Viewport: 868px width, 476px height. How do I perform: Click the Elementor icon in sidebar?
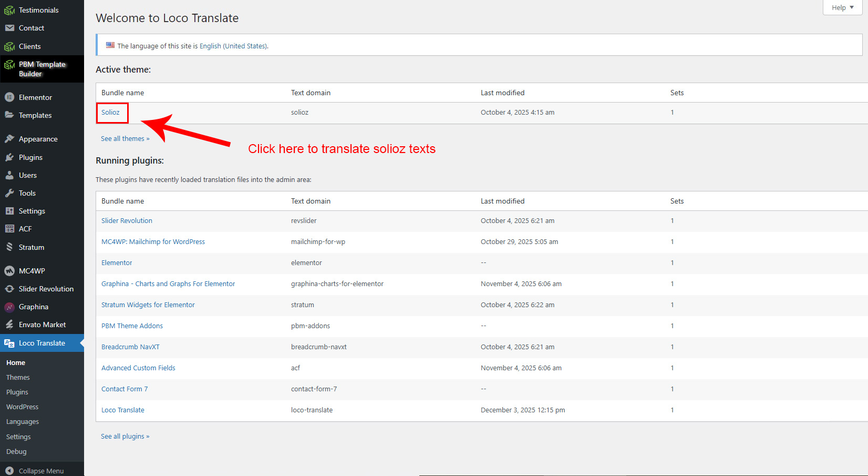(x=9, y=97)
